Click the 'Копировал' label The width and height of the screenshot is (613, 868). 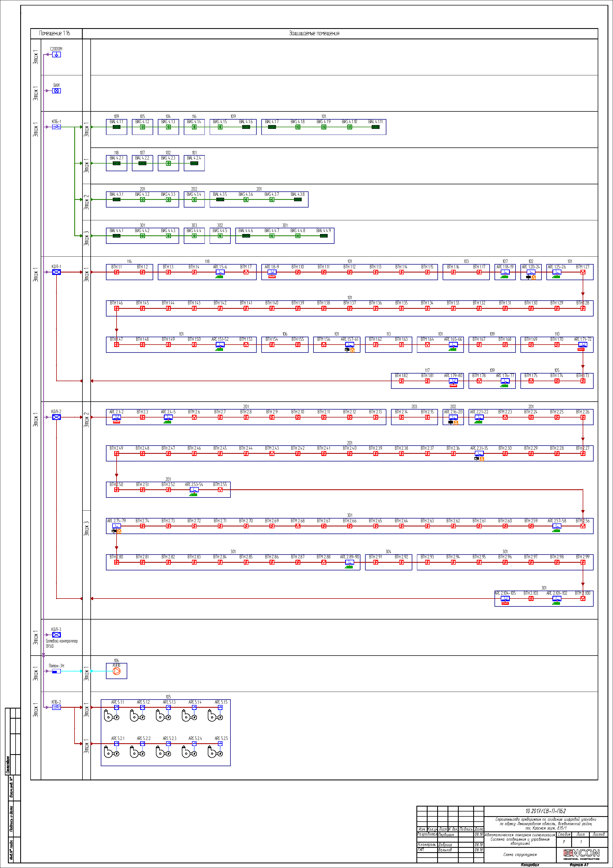point(530,865)
